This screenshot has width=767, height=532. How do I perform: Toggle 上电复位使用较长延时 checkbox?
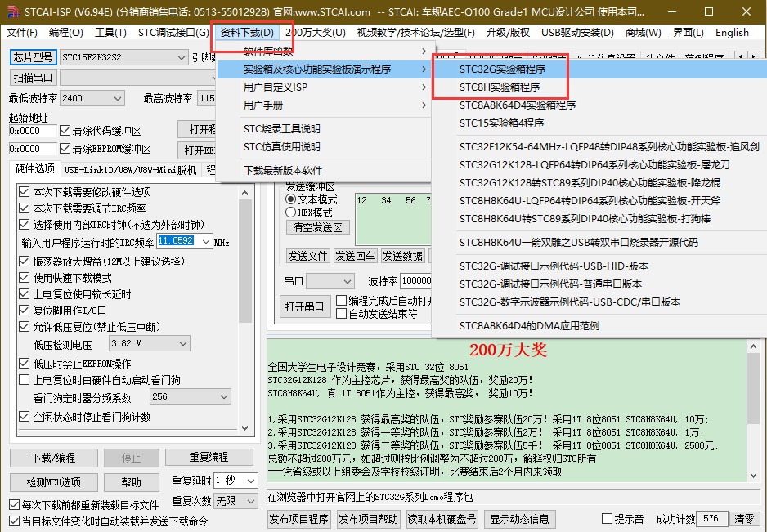pyautogui.click(x=24, y=294)
